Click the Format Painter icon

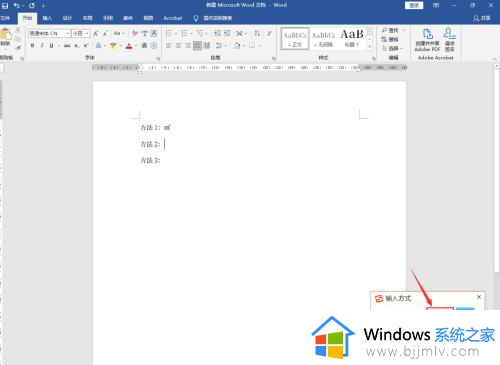click(x=18, y=49)
